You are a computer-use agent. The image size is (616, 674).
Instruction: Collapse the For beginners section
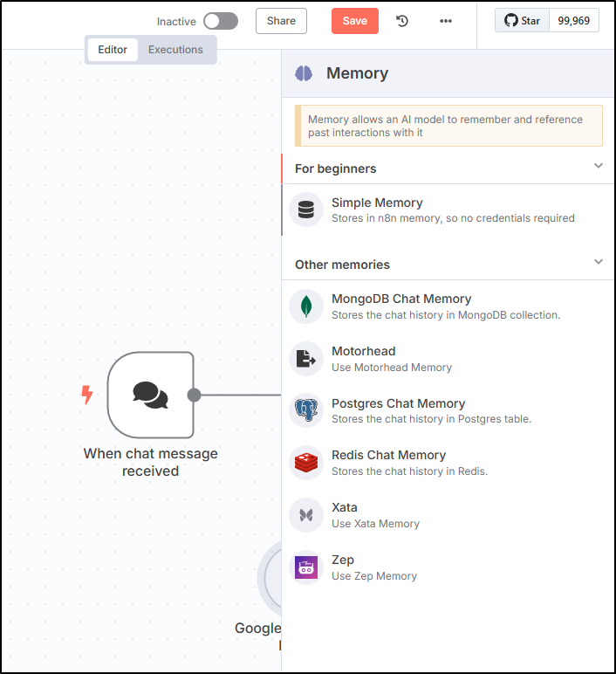599,166
